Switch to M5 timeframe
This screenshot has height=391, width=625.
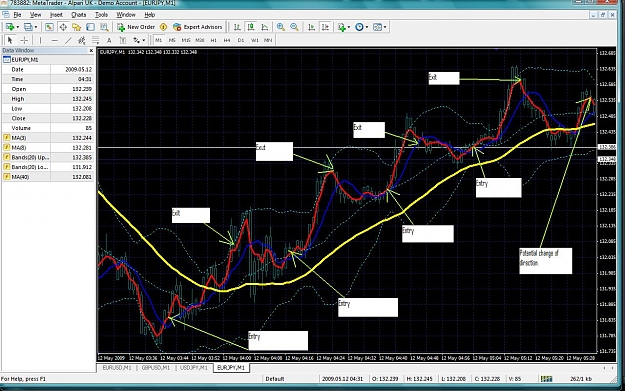pyautogui.click(x=172, y=40)
